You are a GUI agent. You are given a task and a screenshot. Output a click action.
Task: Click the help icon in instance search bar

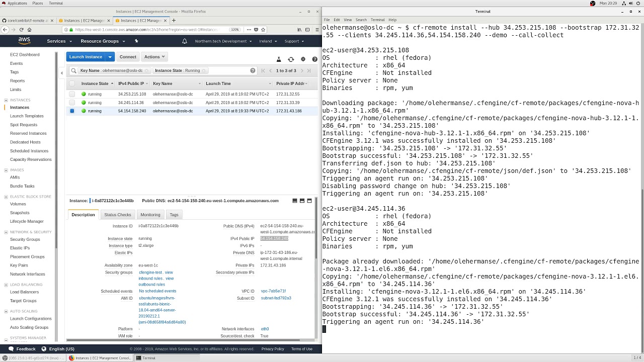click(253, 70)
